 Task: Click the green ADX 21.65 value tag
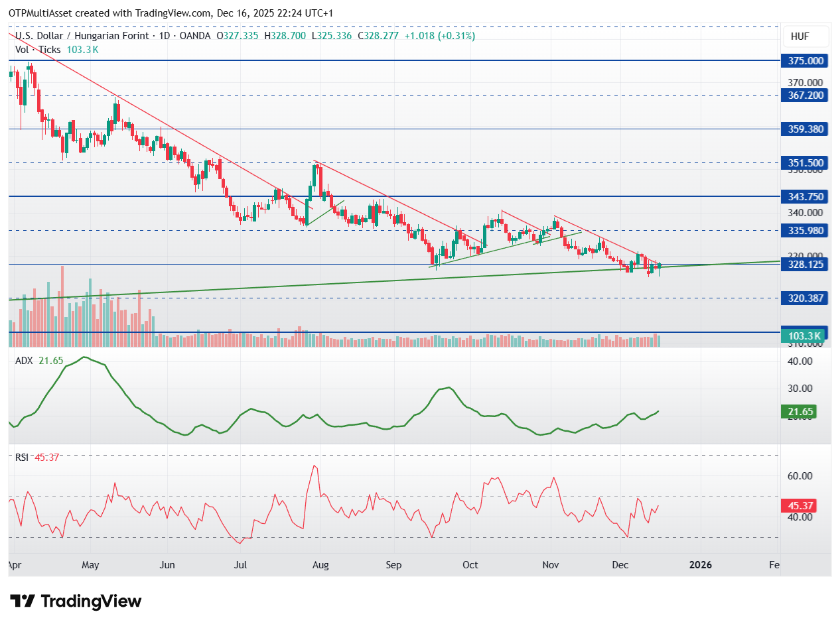click(798, 412)
